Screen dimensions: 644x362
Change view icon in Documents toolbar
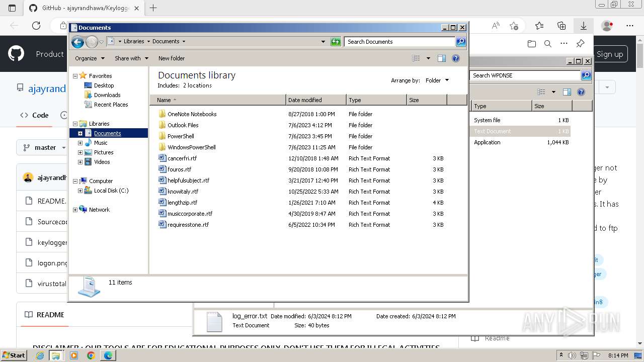pyautogui.click(x=416, y=58)
